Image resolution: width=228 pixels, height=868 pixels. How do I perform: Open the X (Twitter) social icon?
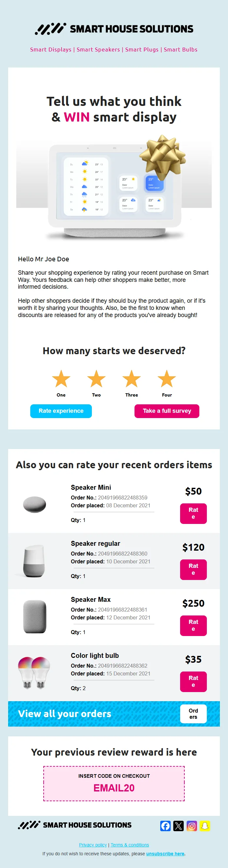click(178, 826)
